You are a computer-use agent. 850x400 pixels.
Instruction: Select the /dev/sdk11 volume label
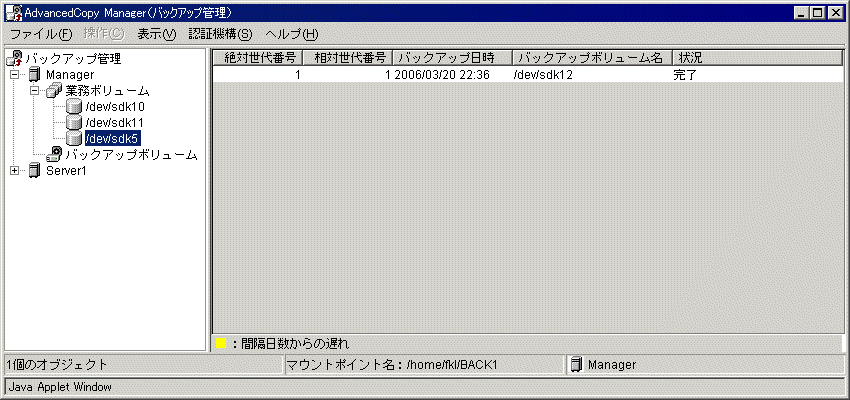click(x=114, y=122)
